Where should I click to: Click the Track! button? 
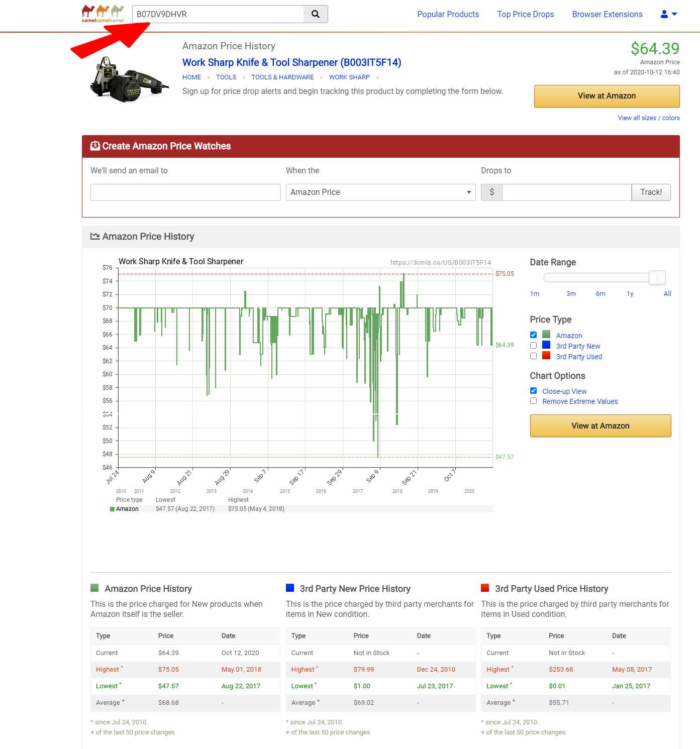pyautogui.click(x=651, y=192)
